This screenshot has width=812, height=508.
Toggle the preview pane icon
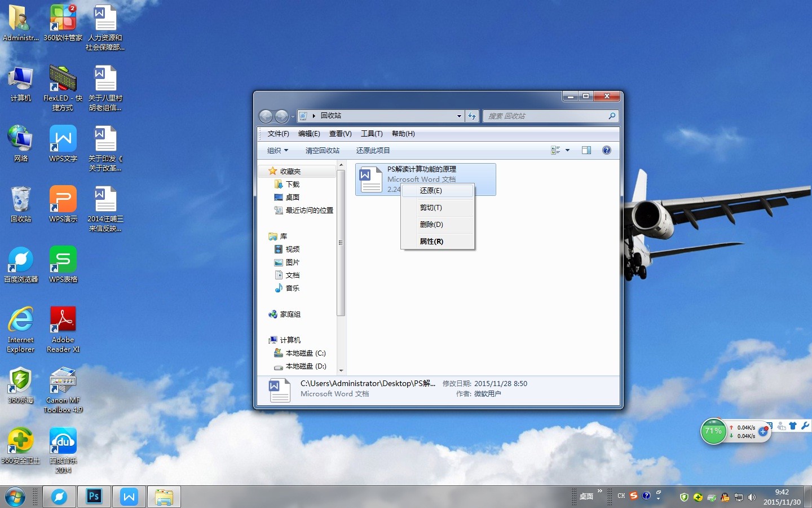586,150
